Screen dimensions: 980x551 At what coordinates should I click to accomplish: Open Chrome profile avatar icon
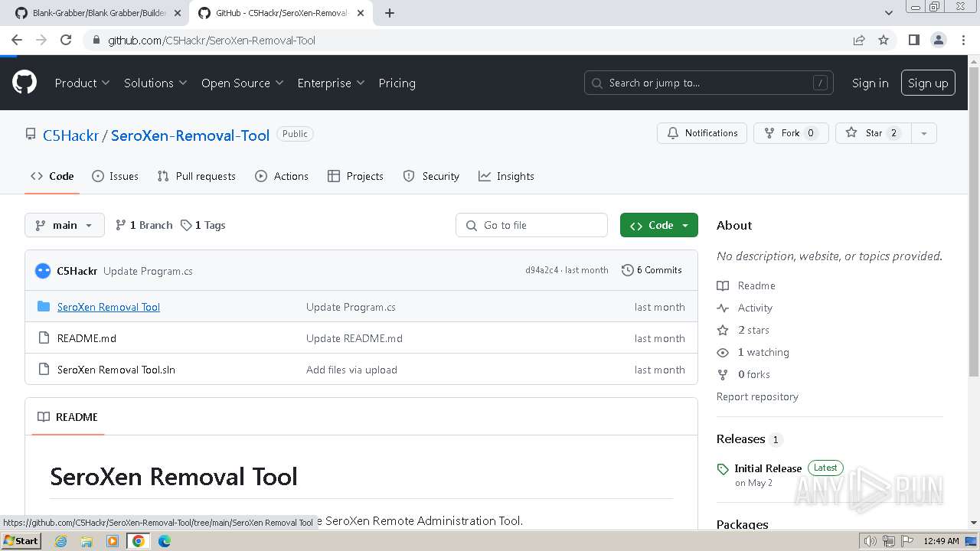(938, 40)
